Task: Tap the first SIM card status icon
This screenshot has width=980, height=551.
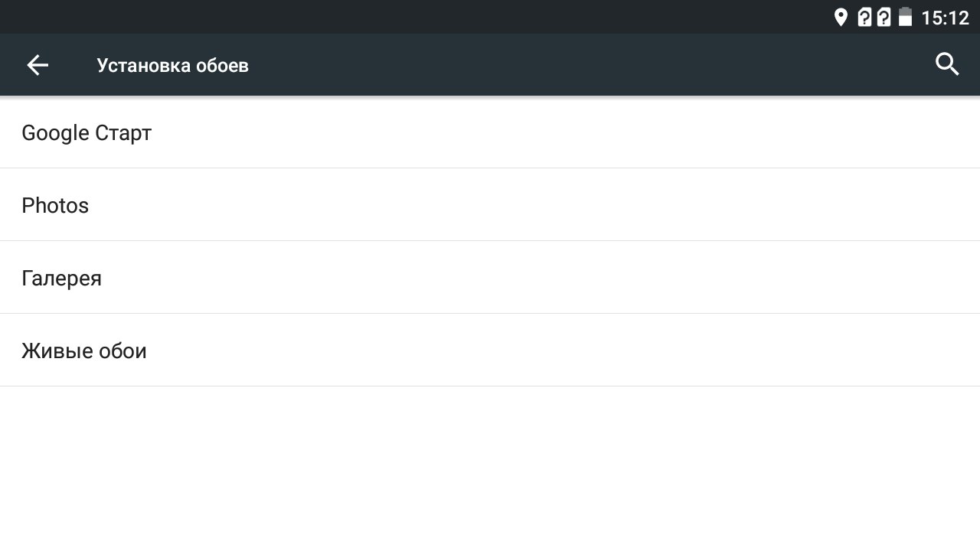Action: click(x=864, y=18)
